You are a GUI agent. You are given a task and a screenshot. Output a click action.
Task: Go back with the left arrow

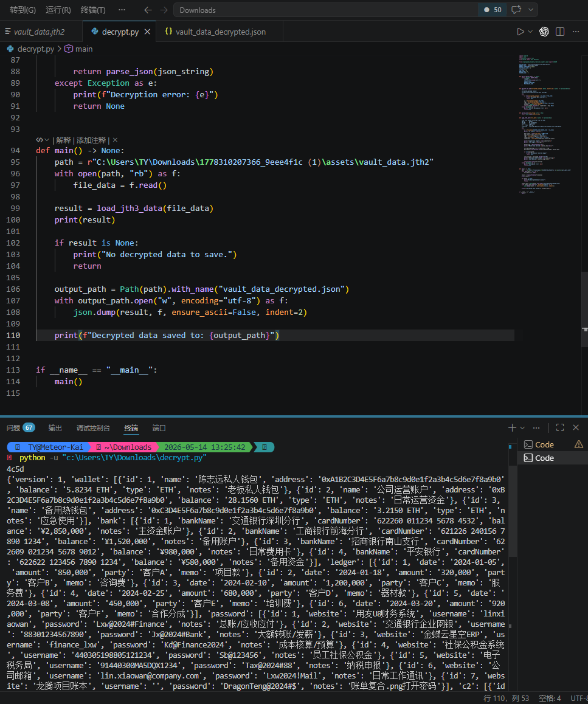click(x=148, y=10)
